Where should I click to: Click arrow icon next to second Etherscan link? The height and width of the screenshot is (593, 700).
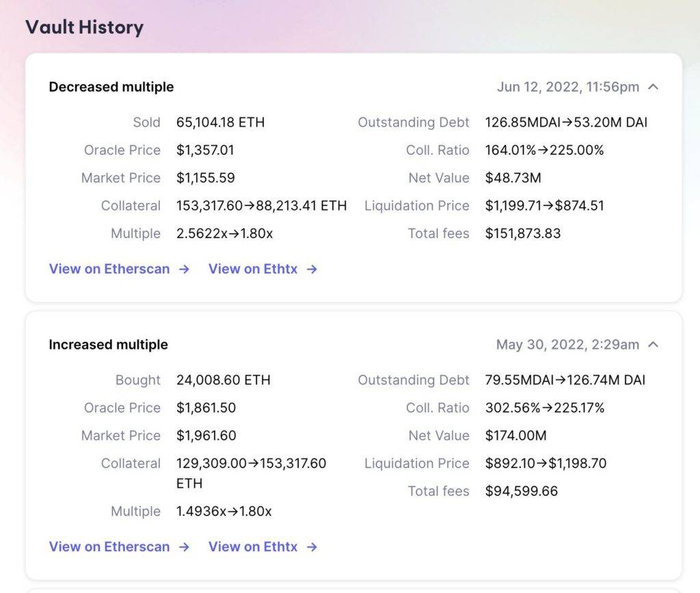coord(184,547)
